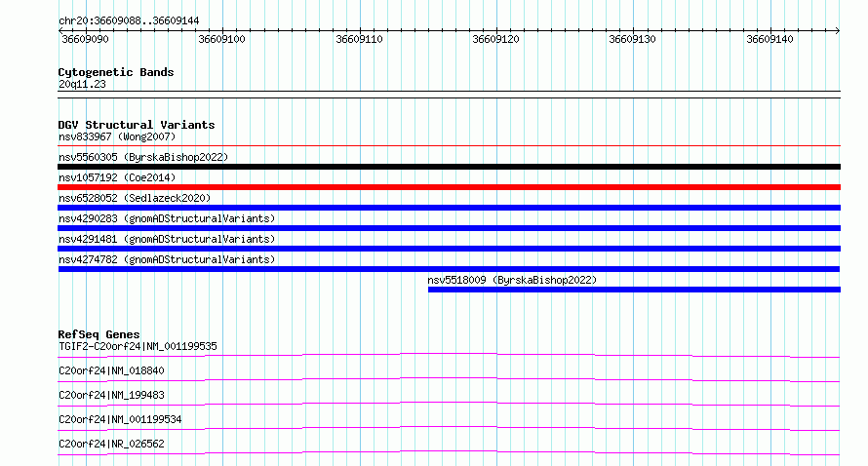The width and height of the screenshot is (868, 466).
Task: Select variant label nsv4290283 (gnomADStructuralVariants)
Action: point(167,218)
